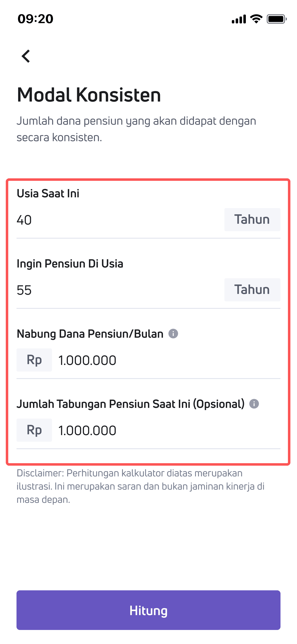Open the Modal Konsisten title area
This screenshot has height=644, width=297.
click(89, 95)
